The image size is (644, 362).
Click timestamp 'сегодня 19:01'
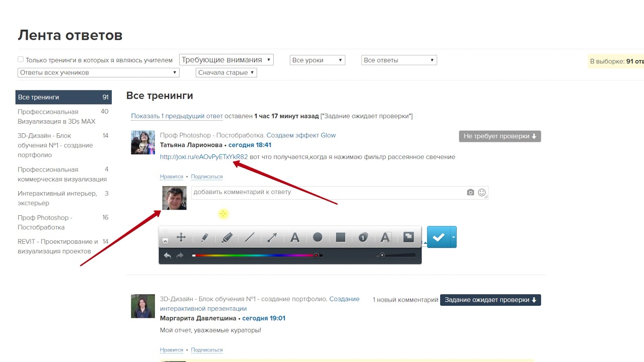[264, 318]
